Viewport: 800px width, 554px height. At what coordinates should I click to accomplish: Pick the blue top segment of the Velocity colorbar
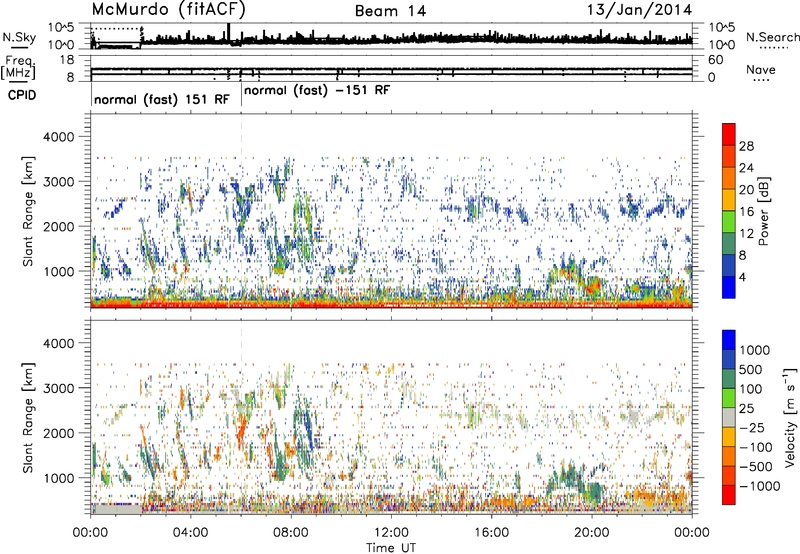729,340
